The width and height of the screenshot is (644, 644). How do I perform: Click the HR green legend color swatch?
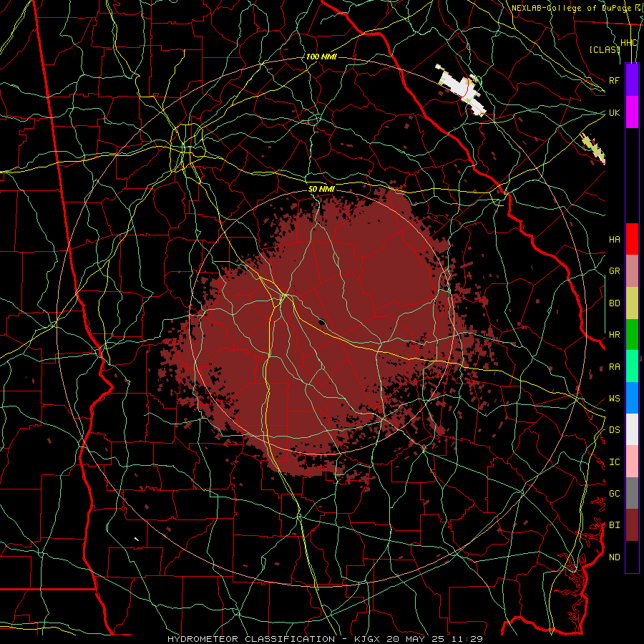point(632,335)
